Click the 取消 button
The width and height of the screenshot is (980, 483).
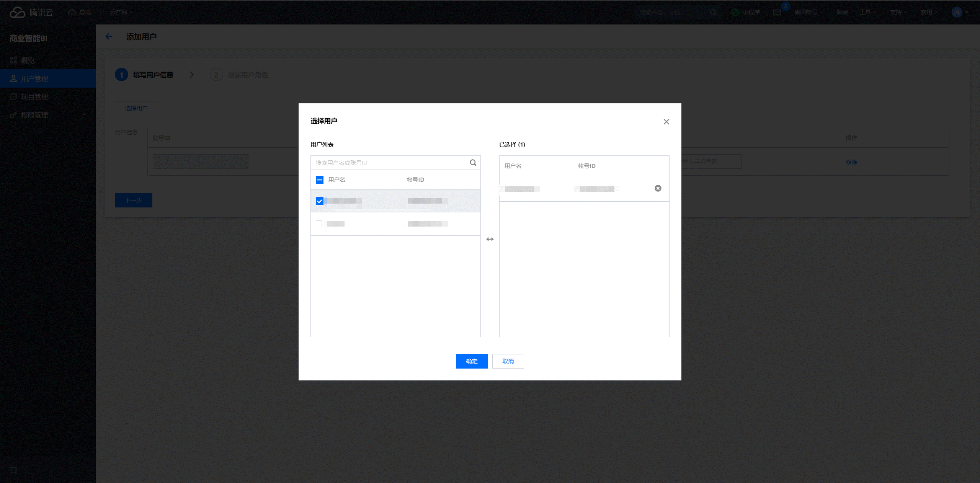pyautogui.click(x=508, y=361)
